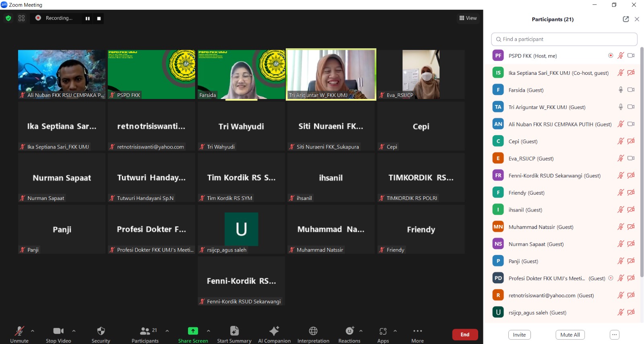Pause the meeting recording

point(87,19)
